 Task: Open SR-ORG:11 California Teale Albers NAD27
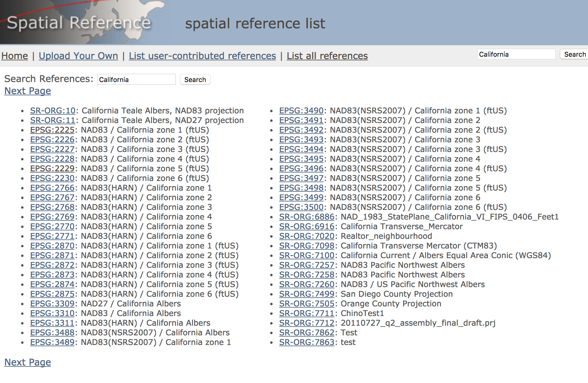[x=53, y=120]
